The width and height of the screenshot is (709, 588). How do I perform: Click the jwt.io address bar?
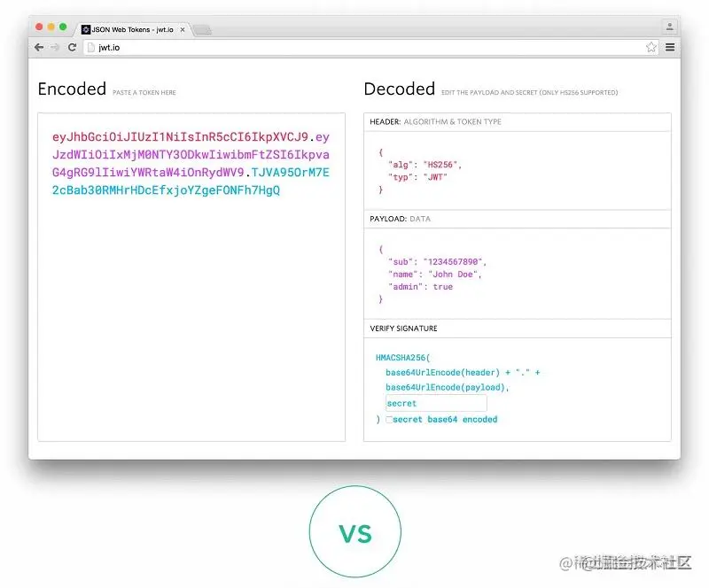(x=370, y=47)
